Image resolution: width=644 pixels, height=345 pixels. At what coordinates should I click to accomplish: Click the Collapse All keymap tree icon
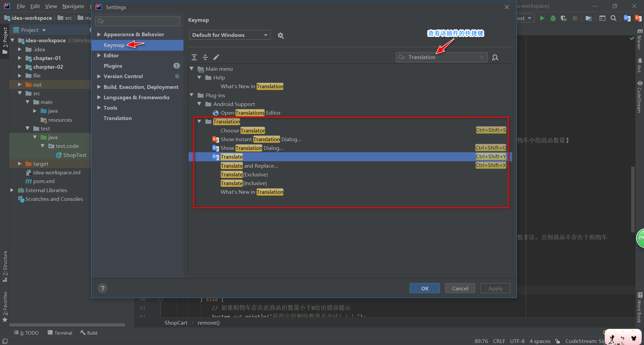point(205,57)
